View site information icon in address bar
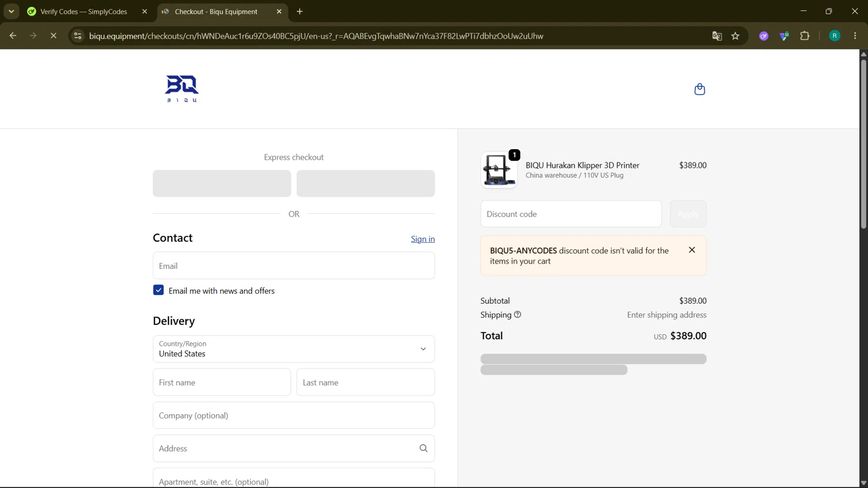 tap(78, 36)
